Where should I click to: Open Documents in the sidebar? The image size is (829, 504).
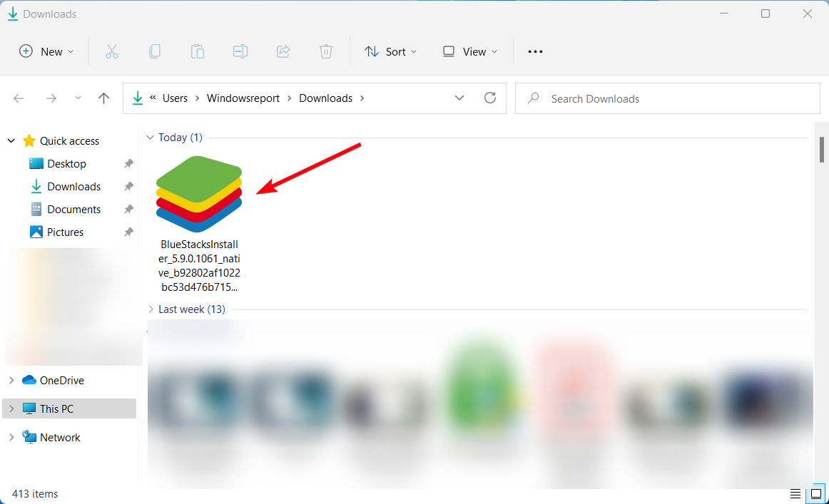(x=73, y=209)
